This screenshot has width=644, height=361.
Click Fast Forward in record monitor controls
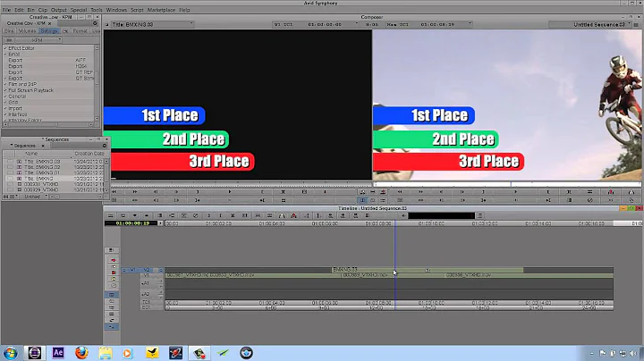[420, 191]
